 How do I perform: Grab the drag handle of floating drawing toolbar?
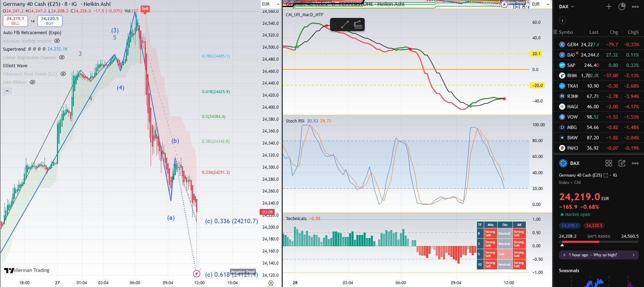pos(334,24)
